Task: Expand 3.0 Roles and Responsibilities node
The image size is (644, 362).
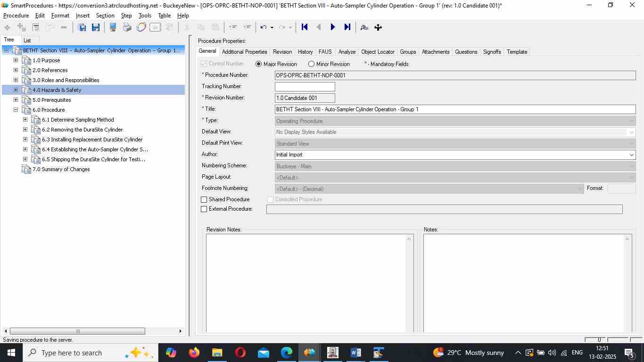Action: pyautogui.click(x=16, y=80)
